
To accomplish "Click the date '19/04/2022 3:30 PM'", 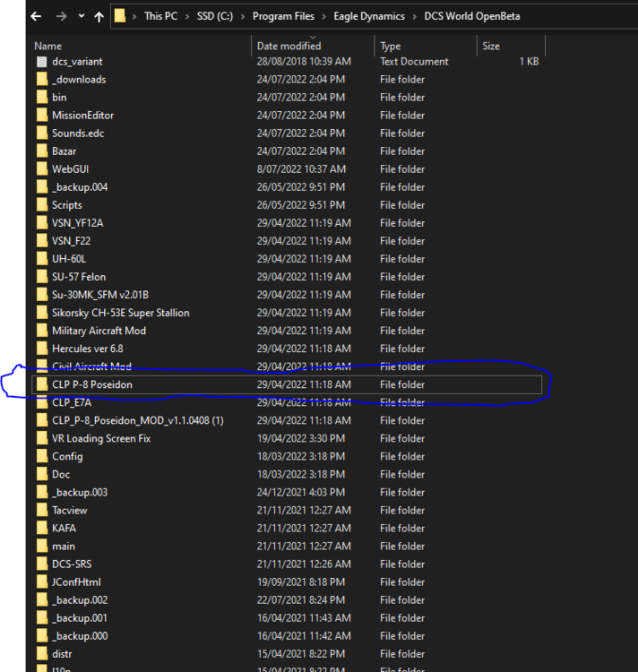I will tap(301, 438).
